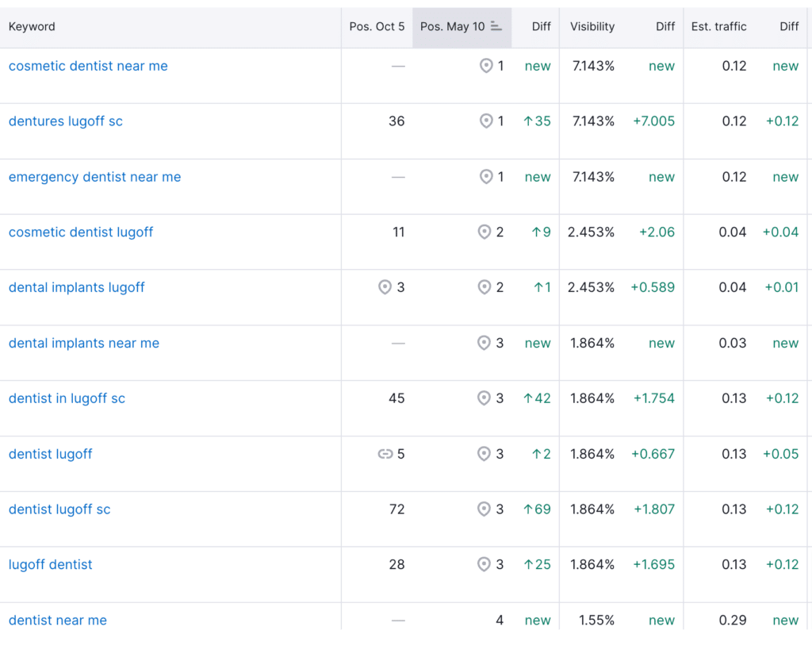Open keyword link cosmetic dentist near me
The width and height of the screenshot is (812, 661).
point(88,66)
